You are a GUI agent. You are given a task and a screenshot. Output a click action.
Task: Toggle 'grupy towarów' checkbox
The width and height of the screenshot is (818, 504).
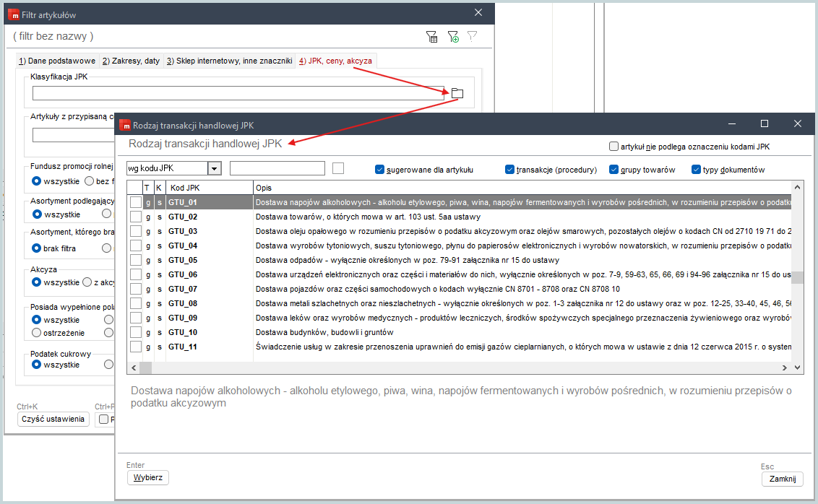click(614, 170)
